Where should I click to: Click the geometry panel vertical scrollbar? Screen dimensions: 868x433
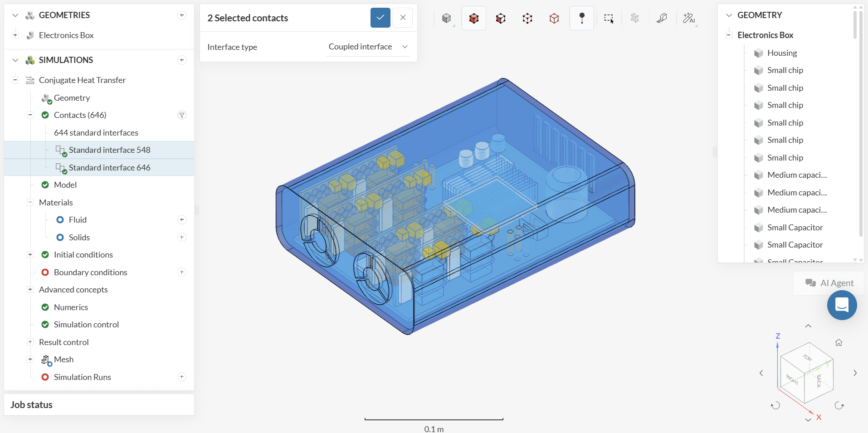(x=855, y=25)
